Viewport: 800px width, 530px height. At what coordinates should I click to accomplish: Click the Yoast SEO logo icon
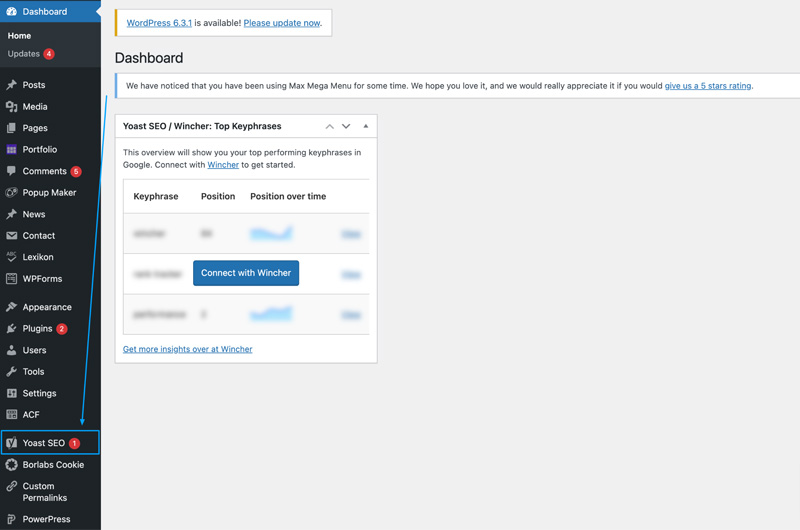click(11, 443)
